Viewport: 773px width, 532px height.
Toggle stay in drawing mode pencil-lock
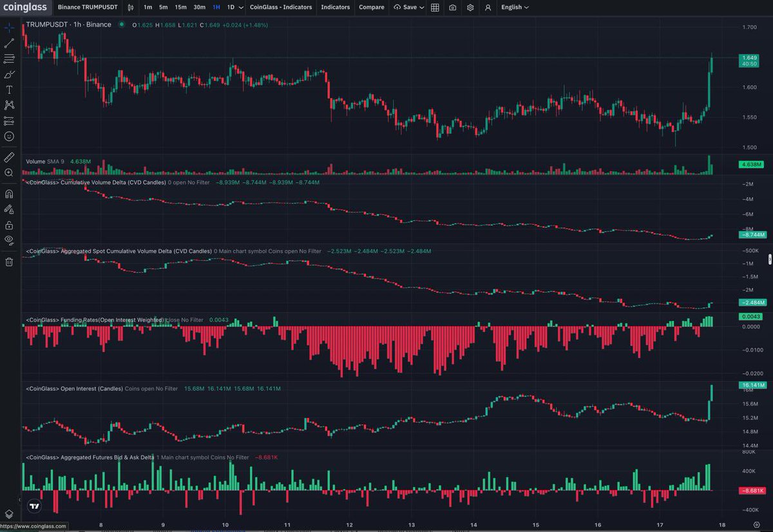coord(9,209)
